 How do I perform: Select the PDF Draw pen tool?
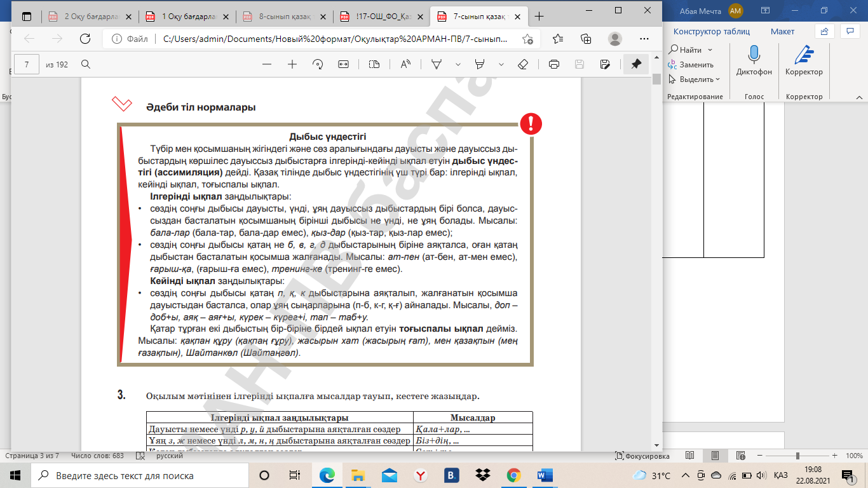coord(437,64)
